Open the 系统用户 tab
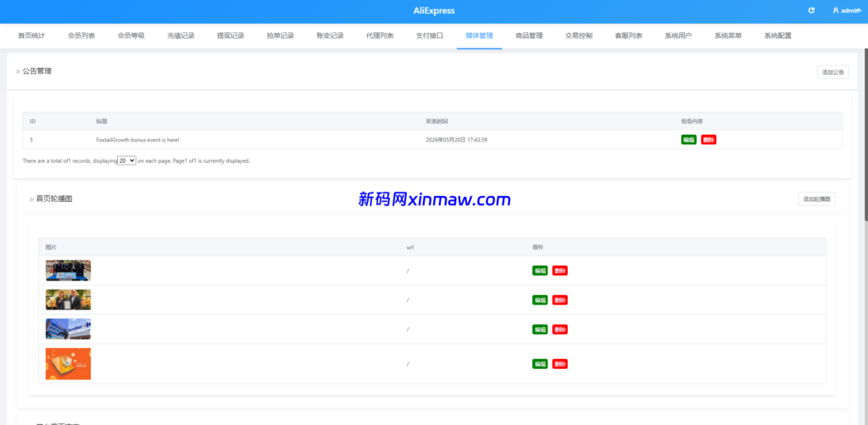This screenshot has width=868, height=425. coord(679,36)
